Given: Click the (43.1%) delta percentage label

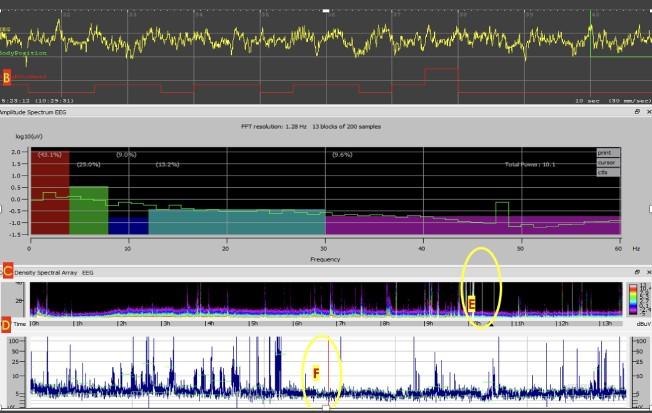Looking at the screenshot, I should coord(50,155).
